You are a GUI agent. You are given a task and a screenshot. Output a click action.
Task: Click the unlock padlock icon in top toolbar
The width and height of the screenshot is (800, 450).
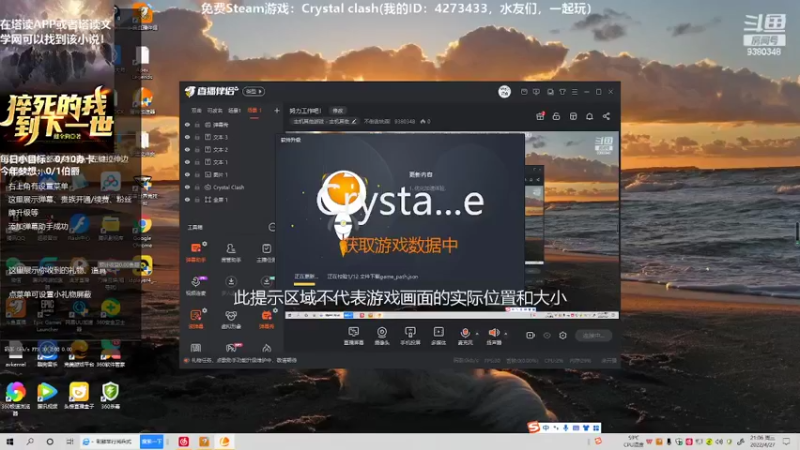coord(556,116)
